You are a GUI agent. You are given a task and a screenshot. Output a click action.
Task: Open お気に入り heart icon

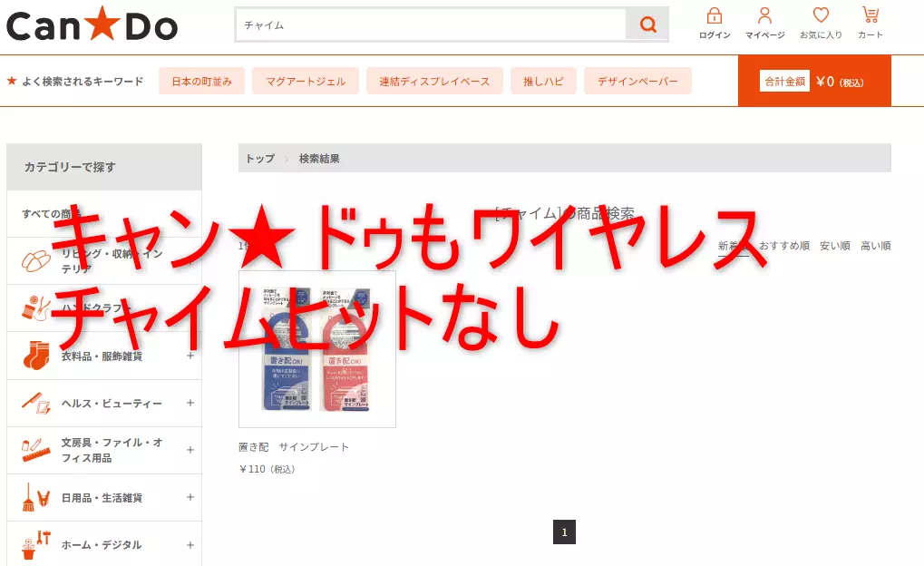coord(821,16)
